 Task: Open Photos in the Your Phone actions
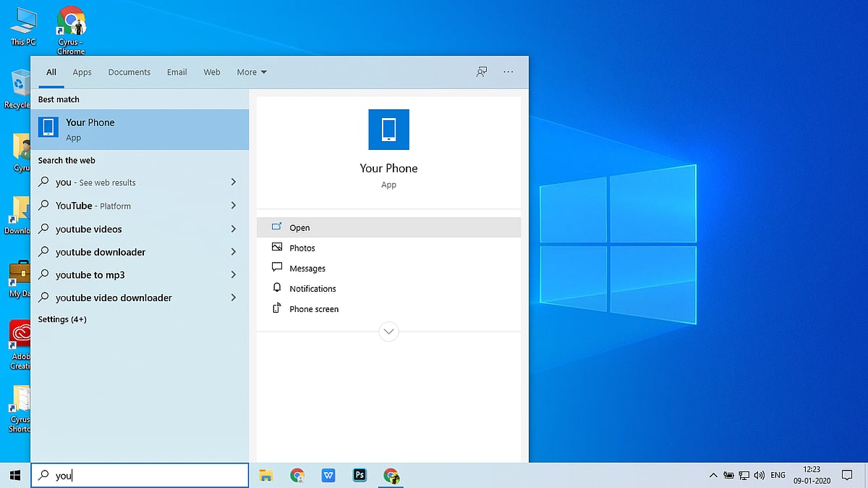tap(302, 248)
